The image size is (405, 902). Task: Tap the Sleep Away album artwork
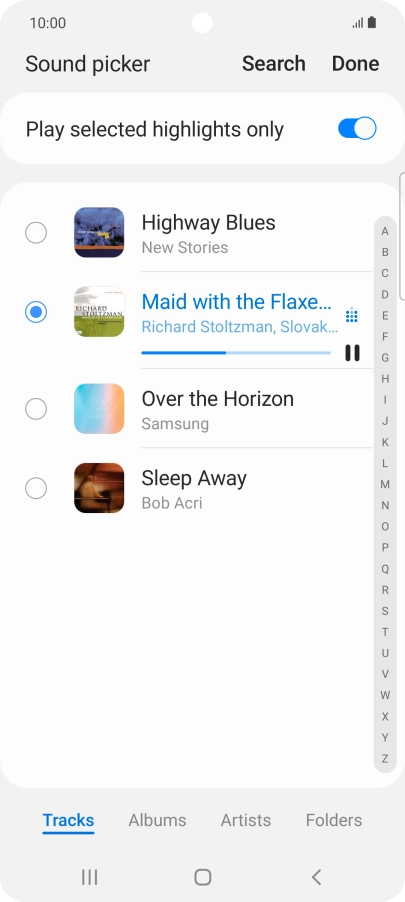pyautogui.click(x=99, y=488)
